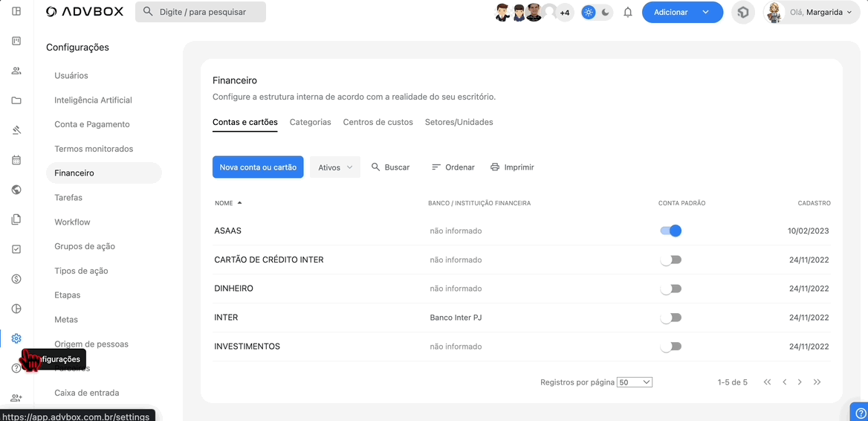The image size is (868, 421).
Task: Open the Ativos filter dropdown
Action: click(335, 167)
